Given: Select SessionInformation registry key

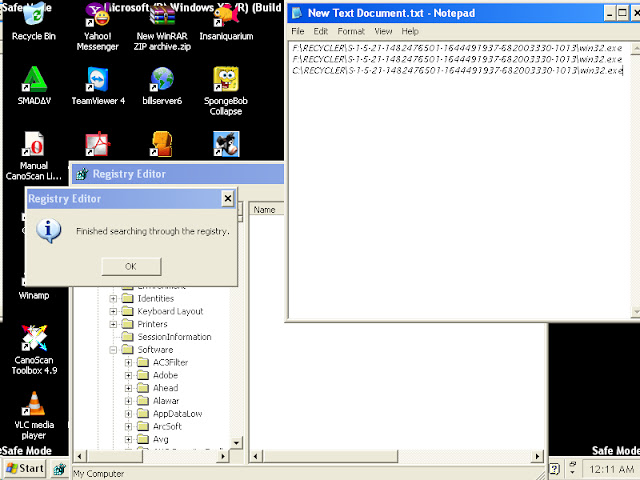Looking at the screenshot, I should pos(174,337).
